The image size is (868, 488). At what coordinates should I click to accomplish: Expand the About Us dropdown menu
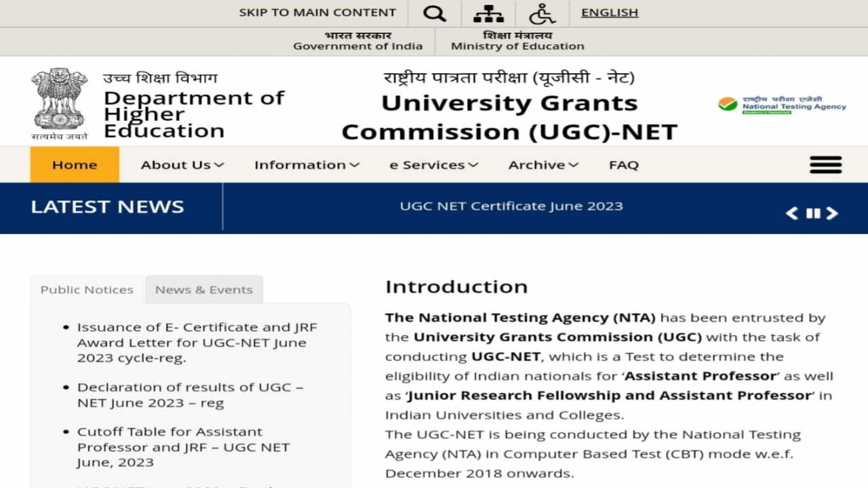point(182,165)
